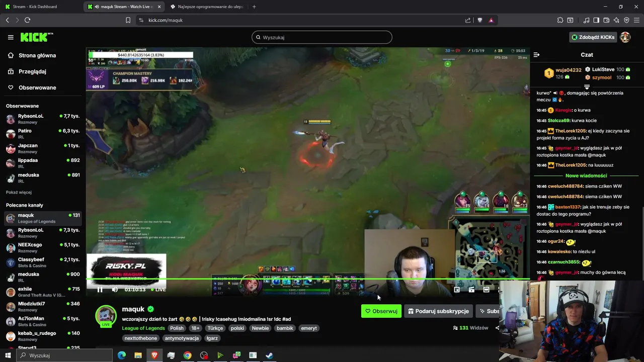Image resolution: width=644 pixels, height=362 pixels.
Task: Open Brave Wallet icon
Action: (606, 20)
